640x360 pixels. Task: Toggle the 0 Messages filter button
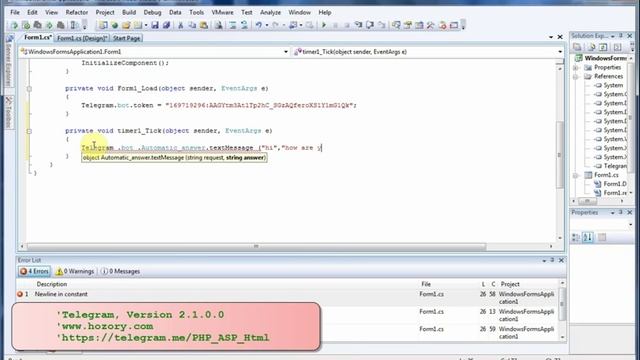(120, 271)
